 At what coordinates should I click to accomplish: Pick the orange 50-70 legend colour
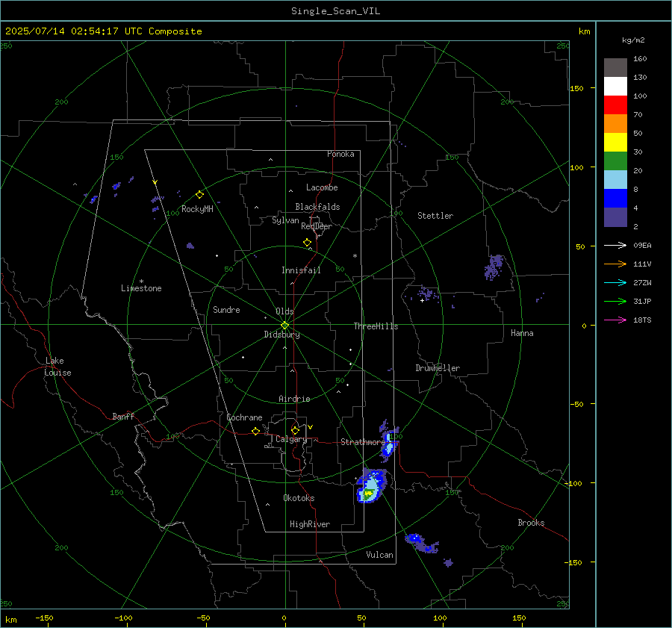pos(615,124)
